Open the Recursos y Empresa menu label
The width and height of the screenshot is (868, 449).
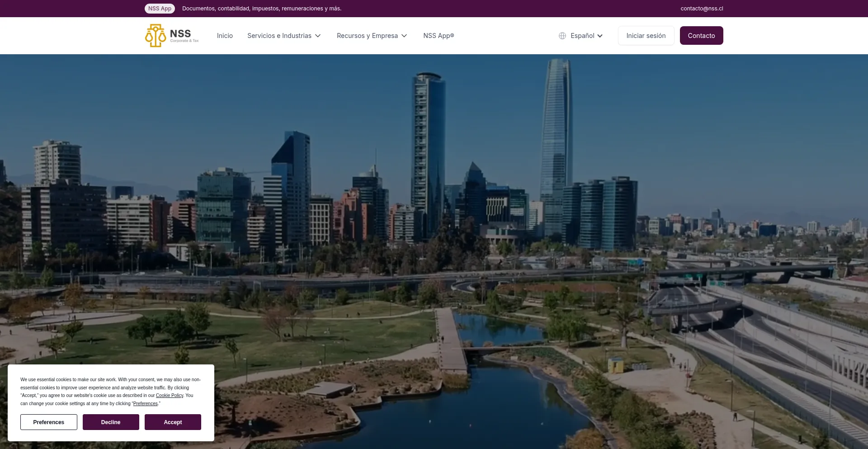(367, 36)
